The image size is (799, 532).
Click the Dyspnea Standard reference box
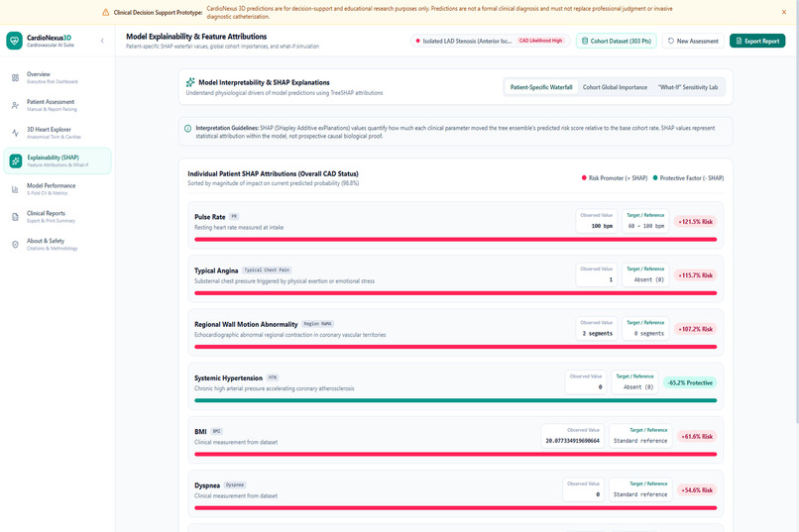pos(640,489)
